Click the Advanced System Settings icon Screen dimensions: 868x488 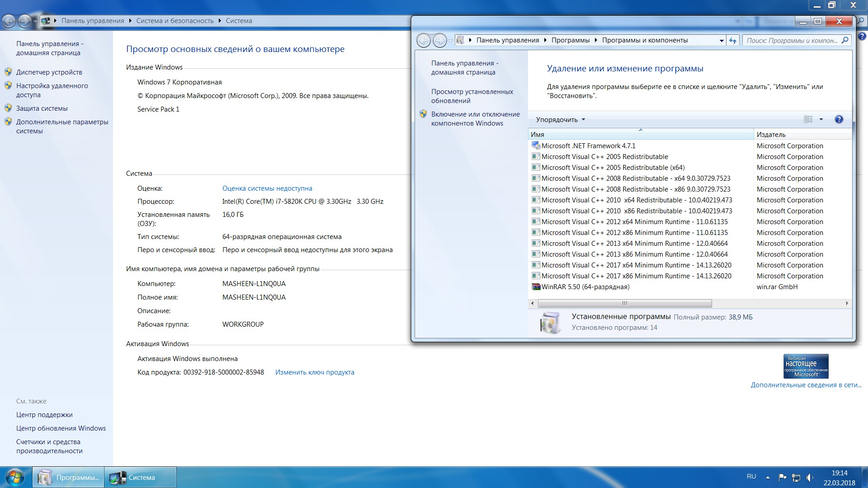tap(11, 119)
